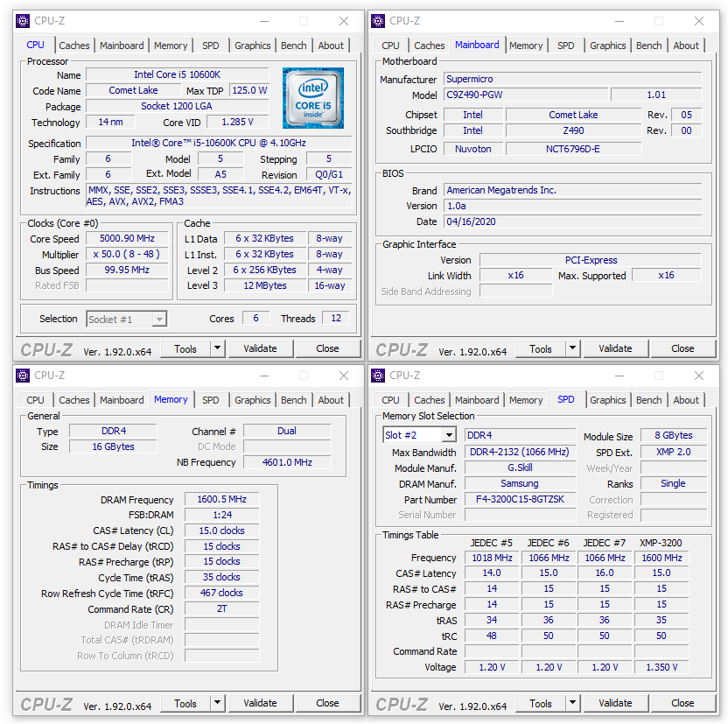Click the FSB:DRAM ratio '1:24'

pos(222,516)
